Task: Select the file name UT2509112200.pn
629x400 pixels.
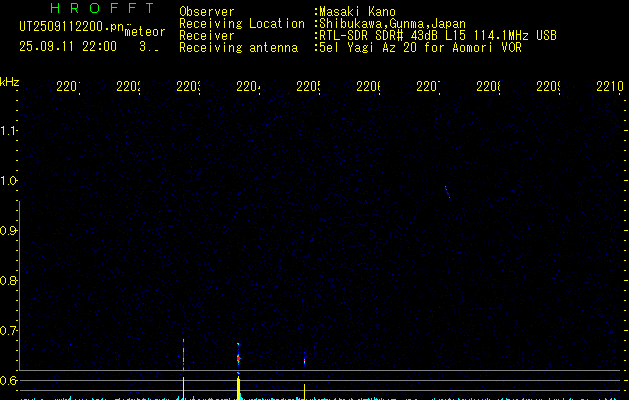Action: 71,27
